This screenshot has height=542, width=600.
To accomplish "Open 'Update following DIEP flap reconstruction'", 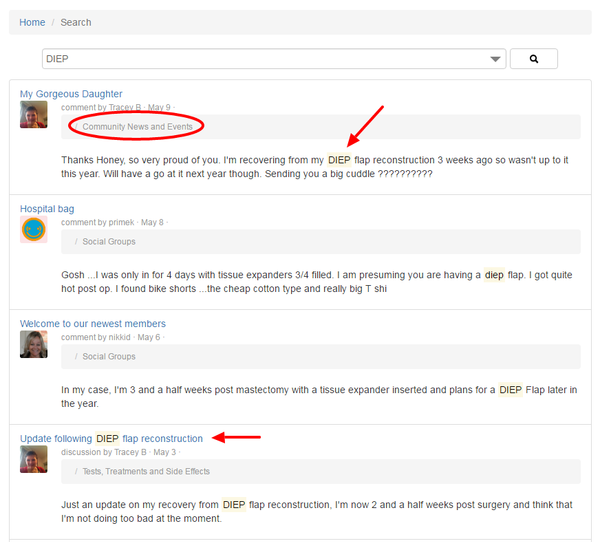I will (111, 438).
